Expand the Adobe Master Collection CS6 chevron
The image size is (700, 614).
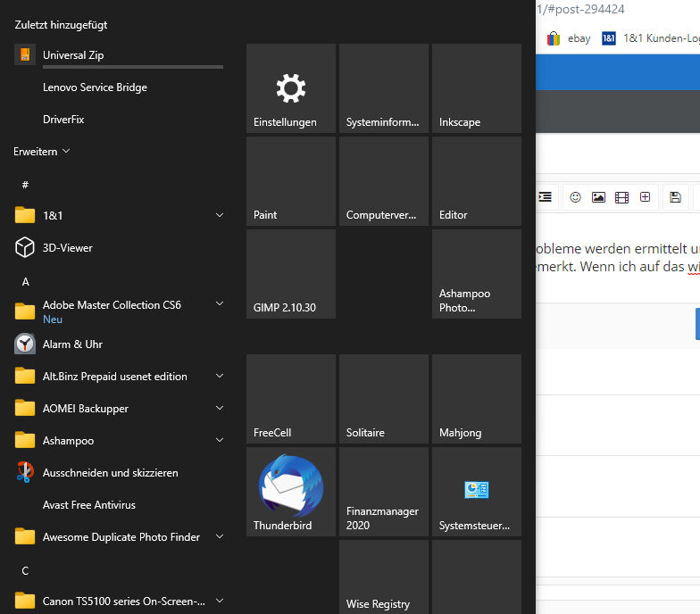point(220,303)
